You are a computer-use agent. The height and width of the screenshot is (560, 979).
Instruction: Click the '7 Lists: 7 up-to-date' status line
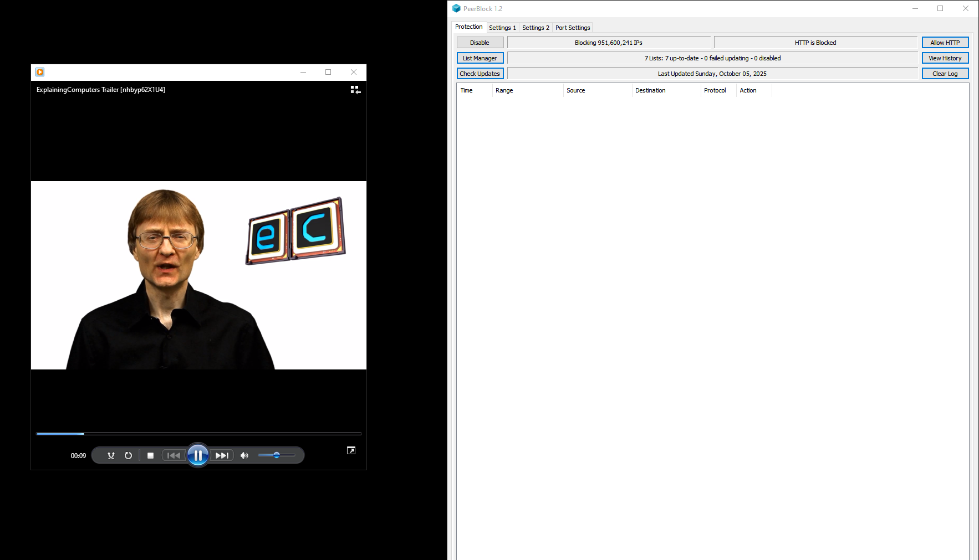712,58
